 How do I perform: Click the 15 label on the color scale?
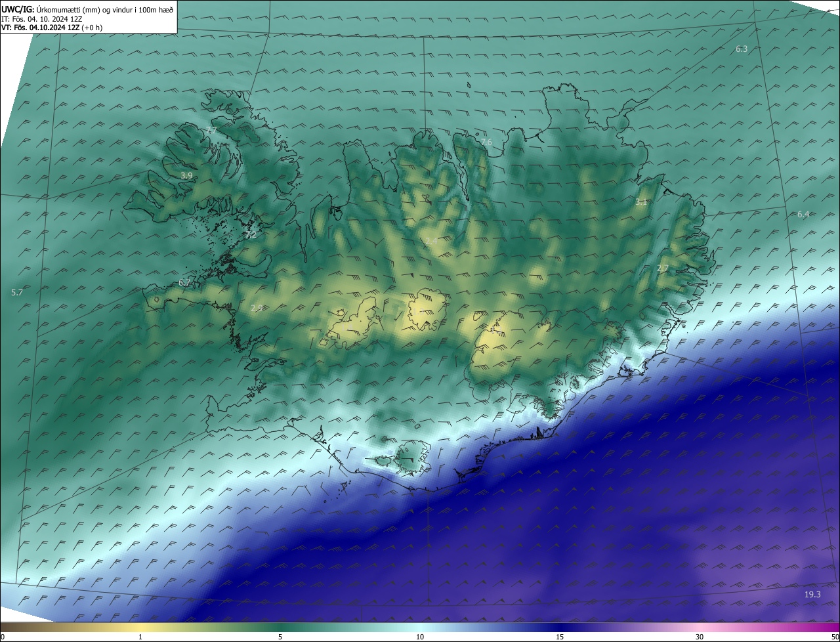pyautogui.click(x=560, y=637)
